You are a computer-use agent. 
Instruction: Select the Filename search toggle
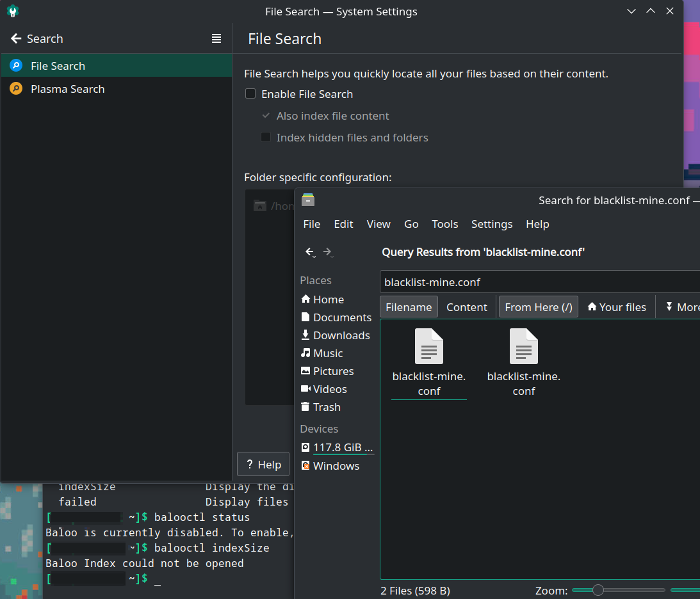coord(409,307)
